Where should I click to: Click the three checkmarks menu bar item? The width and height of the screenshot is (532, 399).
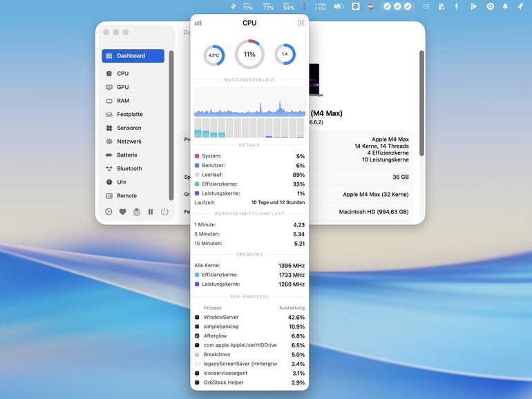397,6
